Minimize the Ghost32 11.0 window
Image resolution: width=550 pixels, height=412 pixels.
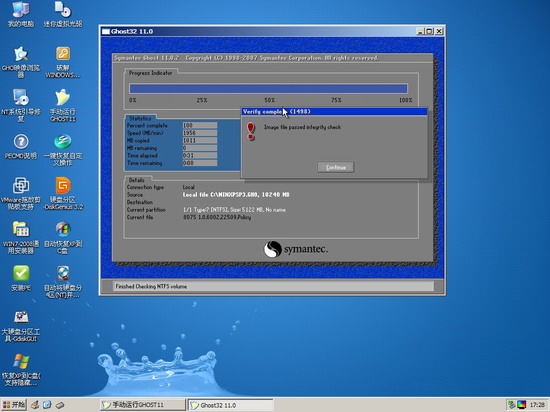point(420,31)
